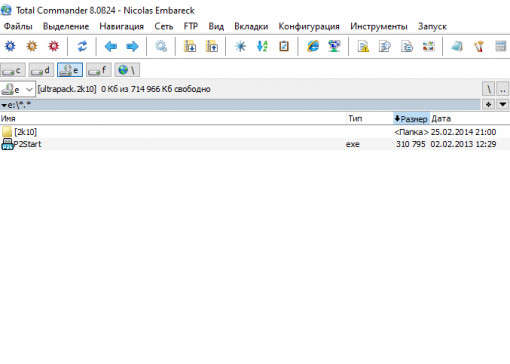Image resolution: width=510 pixels, height=364 pixels.
Task: Click the date 25.02.2014 21:00
Action: [463, 132]
